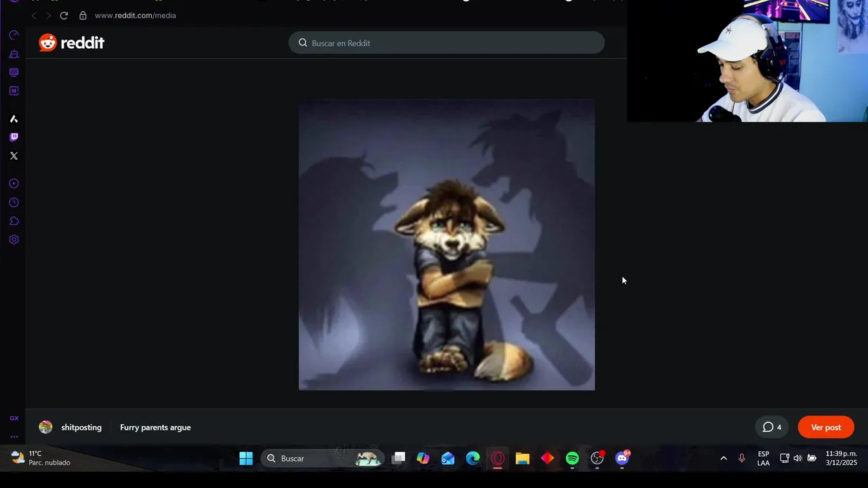Open the shitposting subreddit avatar
This screenshot has height=488, width=868.
click(45, 427)
